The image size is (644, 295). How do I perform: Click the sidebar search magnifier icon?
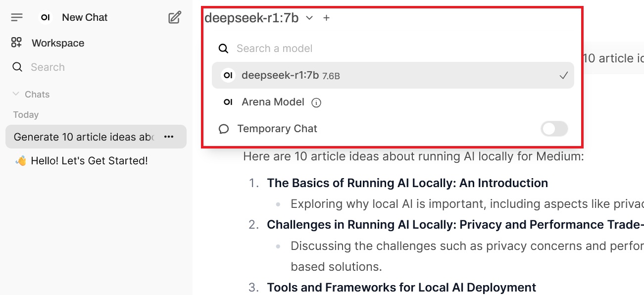click(x=17, y=67)
